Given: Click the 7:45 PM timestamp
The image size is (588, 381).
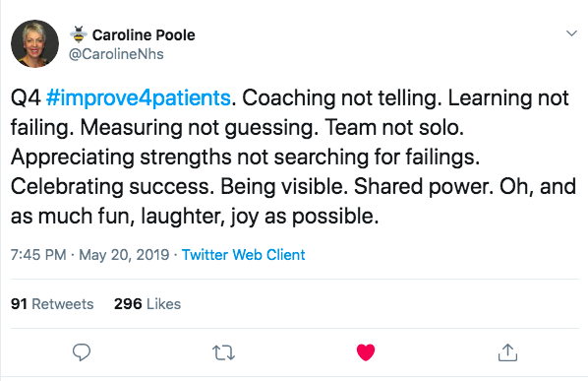Looking at the screenshot, I should 38,255.
